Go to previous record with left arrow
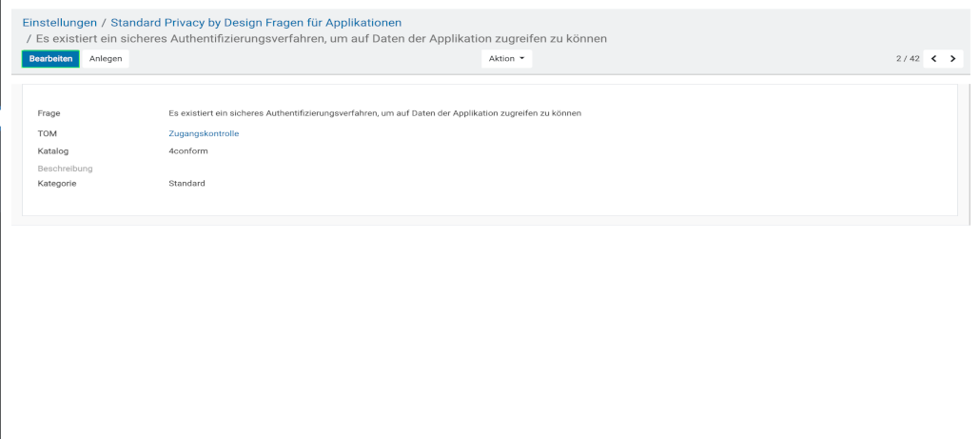 [933, 59]
